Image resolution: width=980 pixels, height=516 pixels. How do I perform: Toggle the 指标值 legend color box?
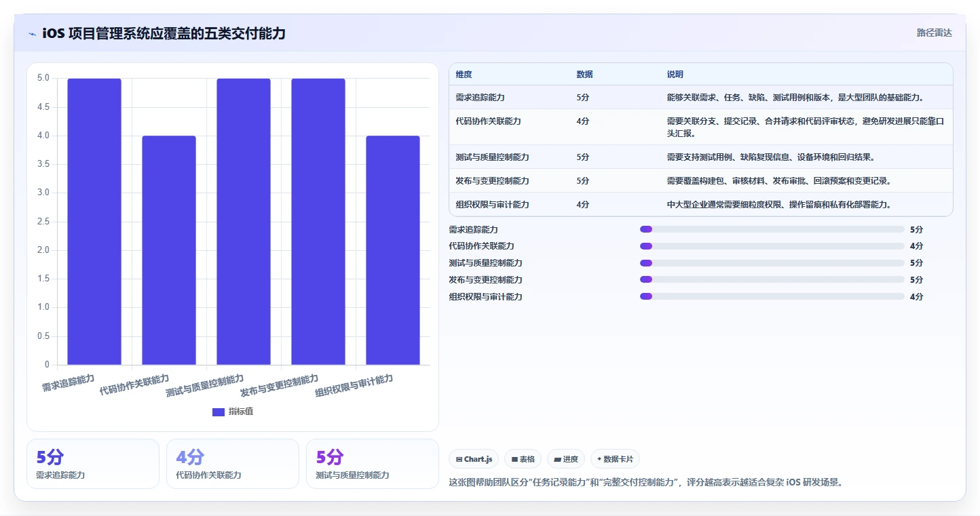[219, 412]
